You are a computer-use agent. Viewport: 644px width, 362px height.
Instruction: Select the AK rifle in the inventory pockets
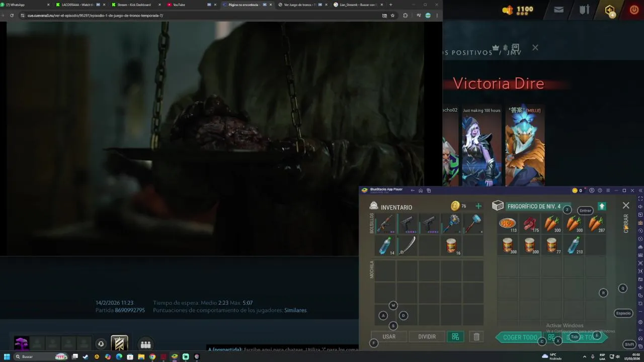[385, 223]
